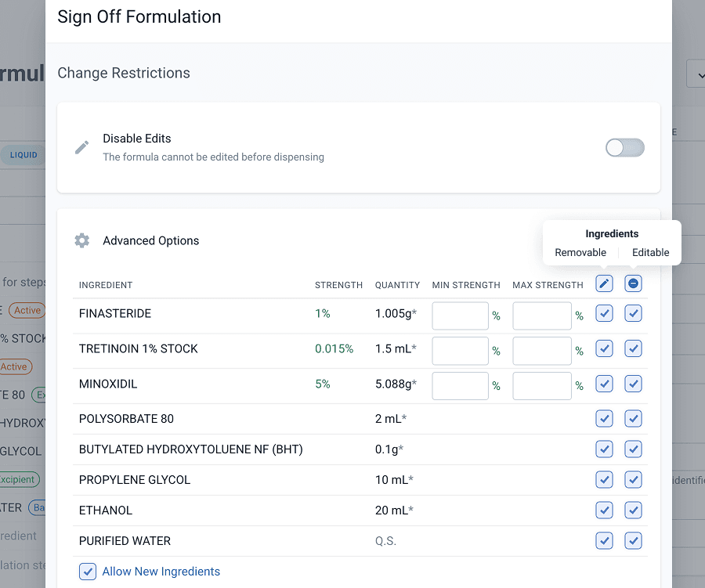
Task: Click the Allow New Ingredients label
Action: click(161, 572)
